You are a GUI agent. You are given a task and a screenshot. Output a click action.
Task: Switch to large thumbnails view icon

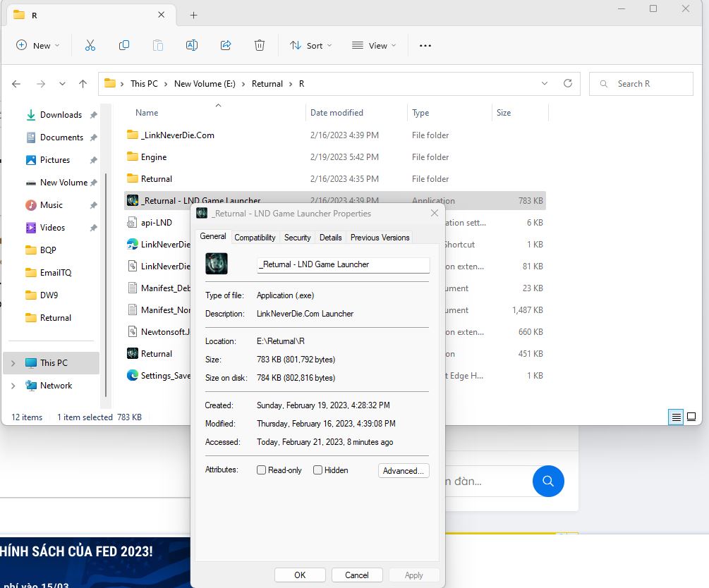(691, 417)
